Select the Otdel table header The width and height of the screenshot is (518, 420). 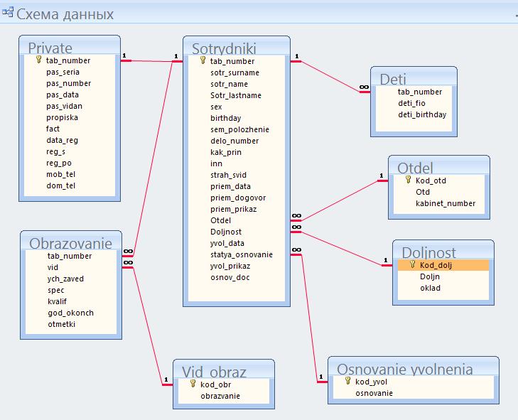pyautogui.click(x=439, y=165)
